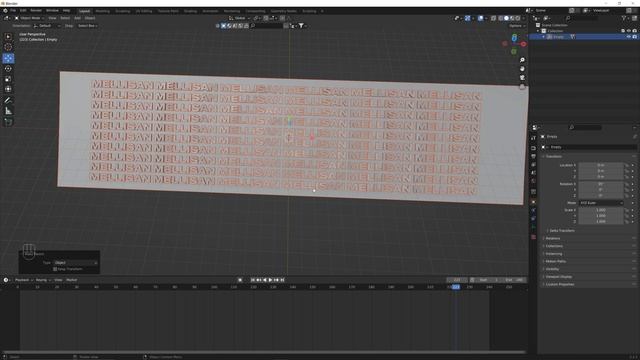Switch to the Shading workspace tab

coord(190,11)
